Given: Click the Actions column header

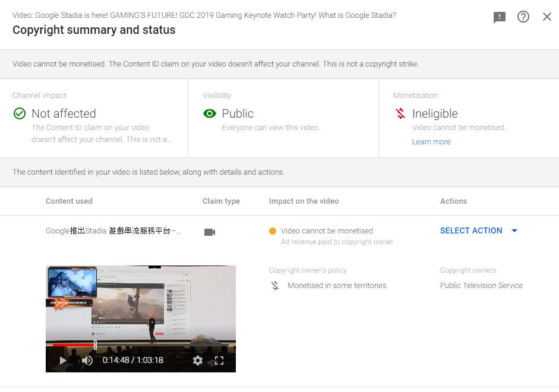Looking at the screenshot, I should click(x=453, y=201).
